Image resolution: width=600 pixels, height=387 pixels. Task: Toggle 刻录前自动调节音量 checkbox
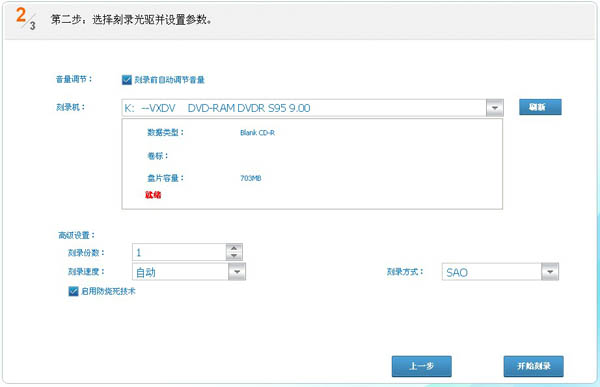coord(127,80)
